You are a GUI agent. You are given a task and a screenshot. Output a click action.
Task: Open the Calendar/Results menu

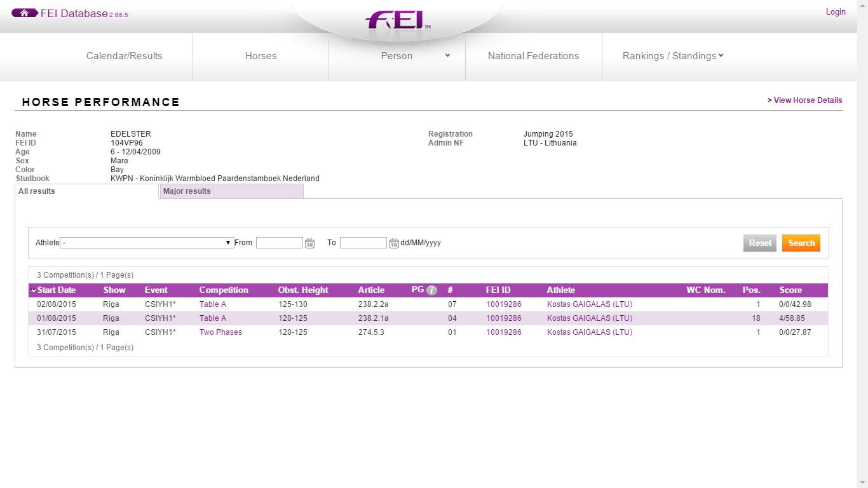point(125,56)
